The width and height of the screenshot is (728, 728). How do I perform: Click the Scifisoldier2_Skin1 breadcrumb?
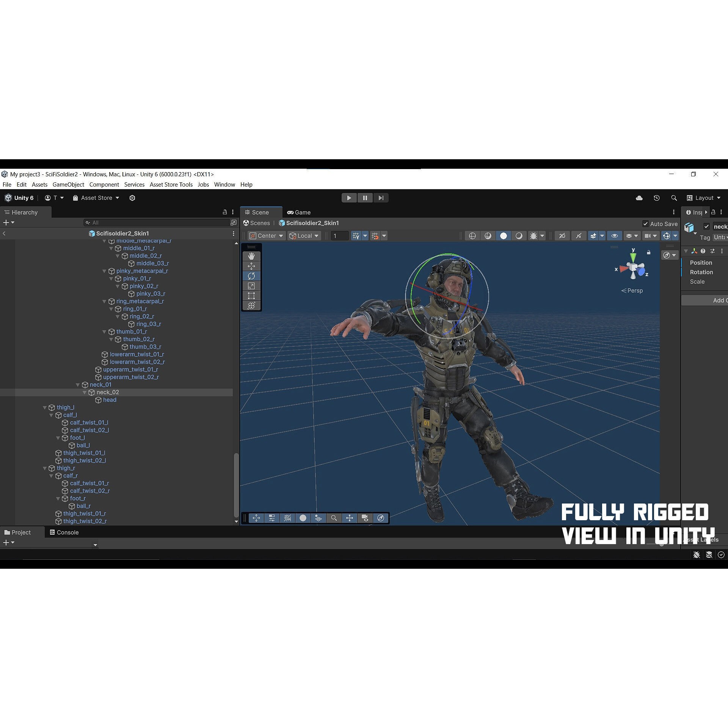(309, 223)
